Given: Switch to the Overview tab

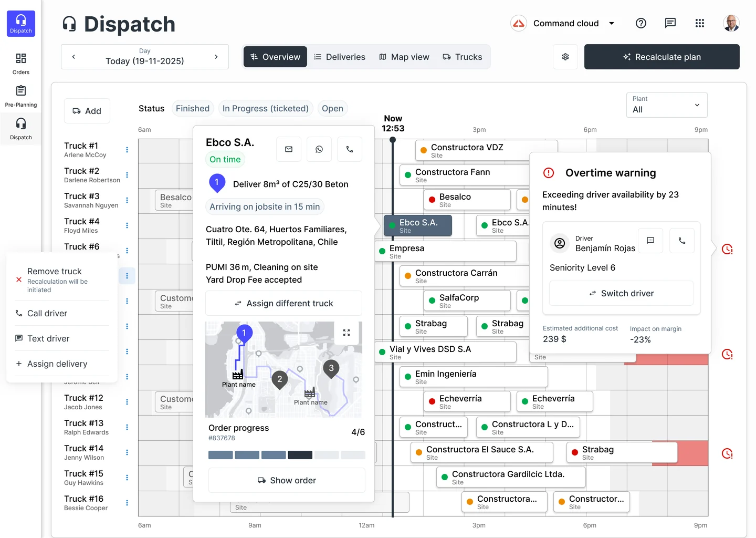Looking at the screenshot, I should coord(275,57).
